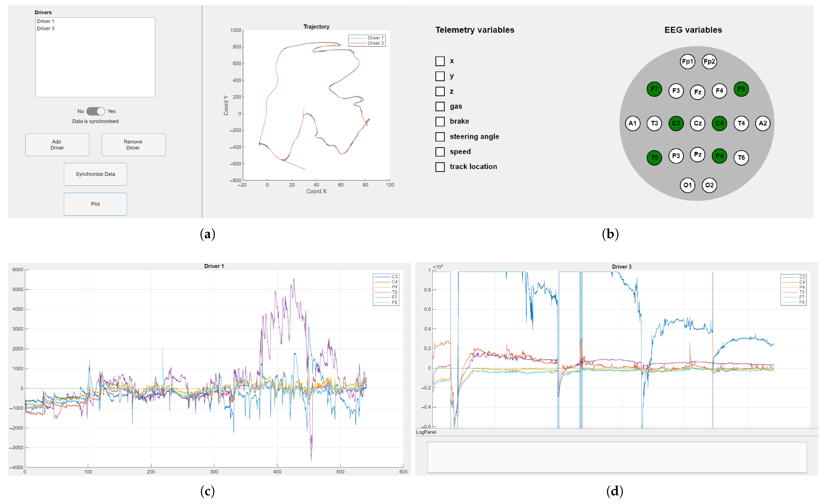Toggle the No/Yes synchronisation switch
Screen dimensions: 825x504
[95, 111]
